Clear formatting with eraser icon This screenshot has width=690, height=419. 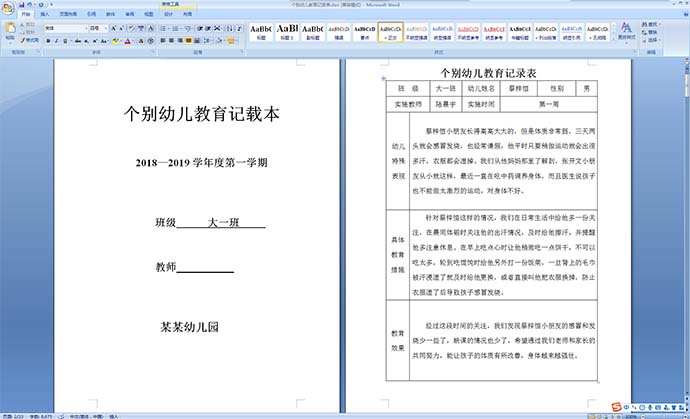(131, 28)
